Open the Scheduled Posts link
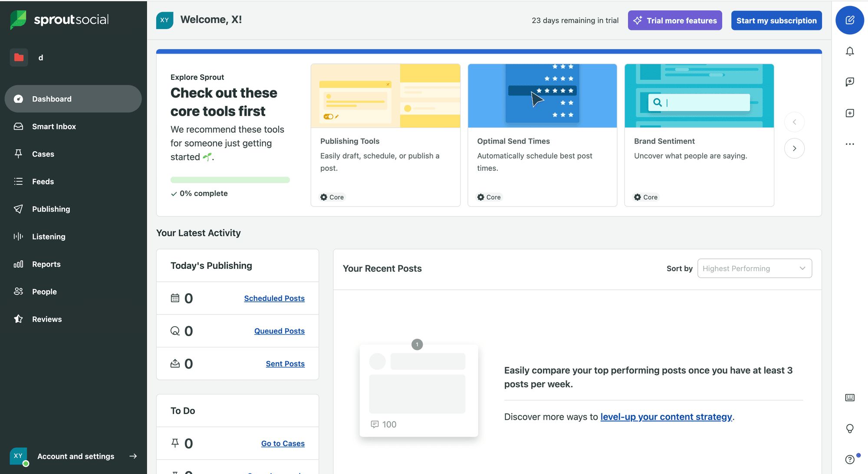The height and width of the screenshot is (474, 868). pos(274,298)
